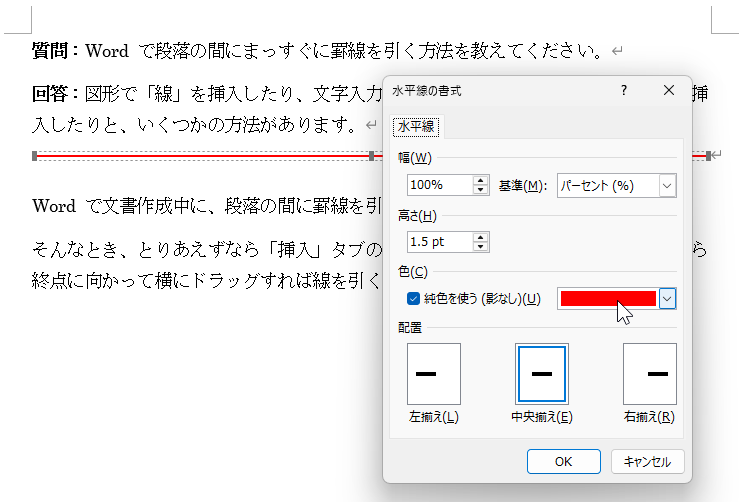This screenshot has width=748, height=502.
Task: Expand the color picker dropdown arrow
Action: [x=668, y=298]
